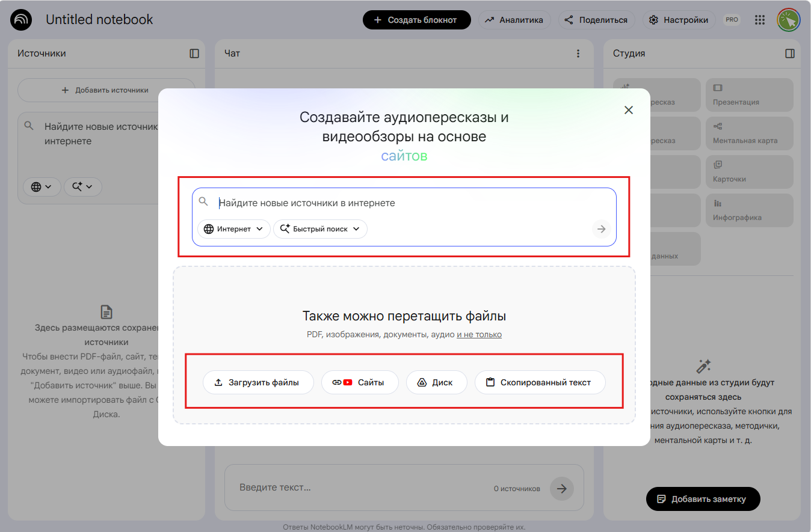Click the Чат panel heading
The width and height of the screenshot is (811, 532).
point(232,54)
